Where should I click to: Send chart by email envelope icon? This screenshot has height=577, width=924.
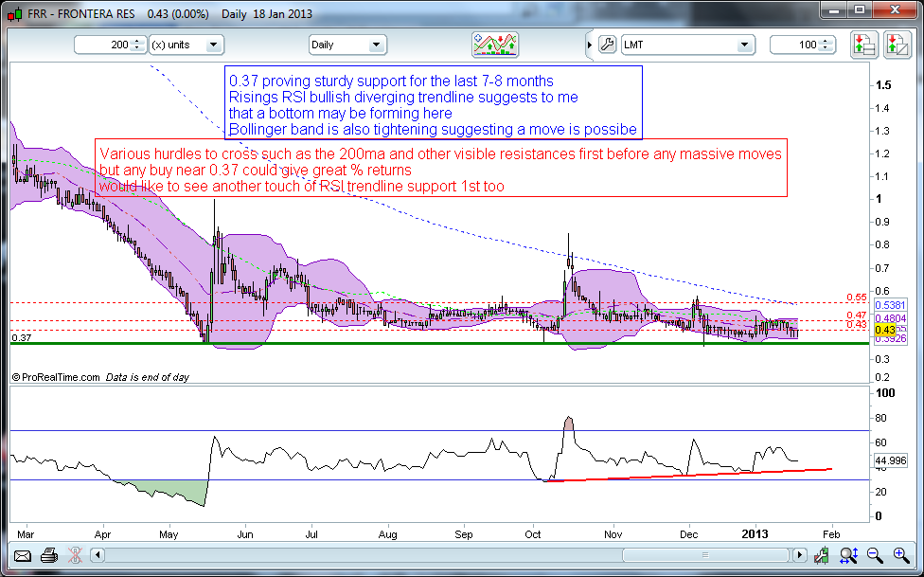[x=22, y=556]
